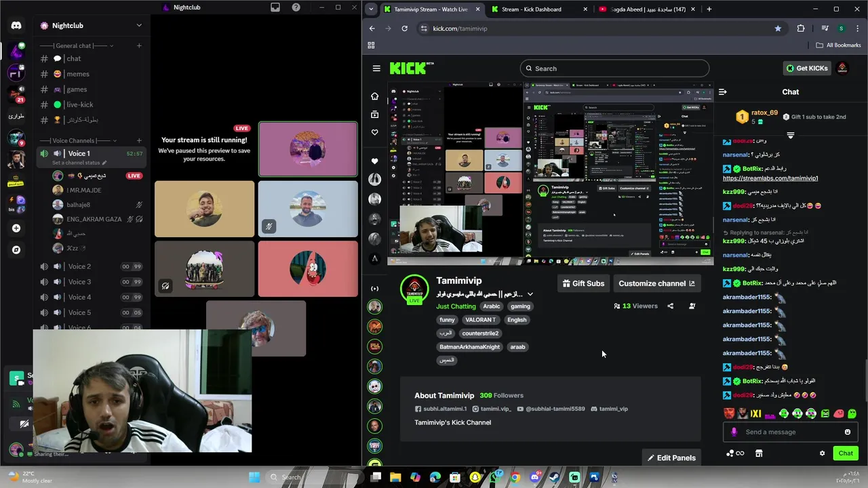The image size is (868, 488).
Task: Join the Voice 4 channel
Action: 91,297
